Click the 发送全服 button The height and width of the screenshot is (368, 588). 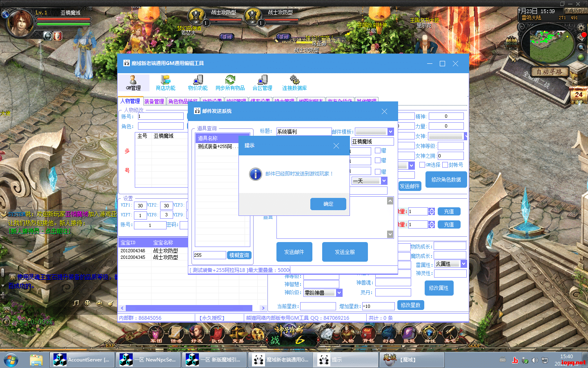pos(345,252)
